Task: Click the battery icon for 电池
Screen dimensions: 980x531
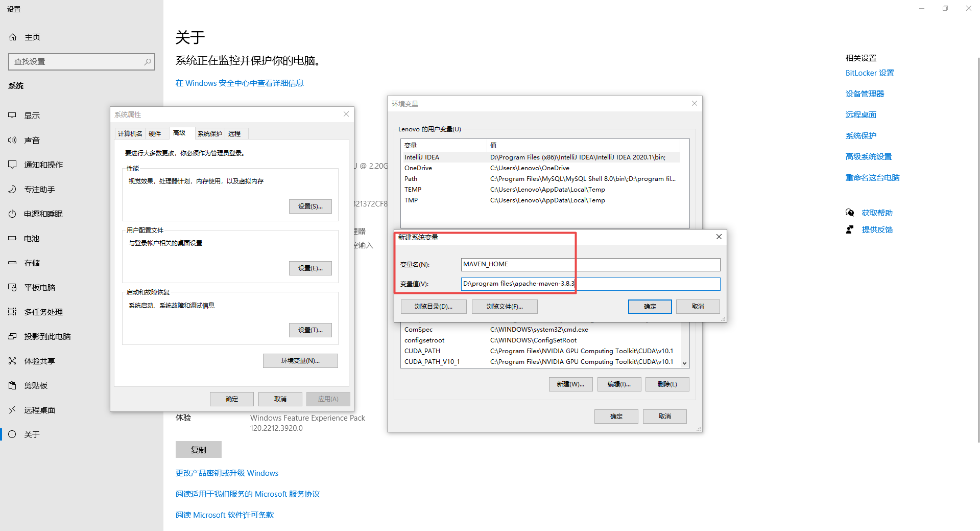Action: (x=12, y=238)
